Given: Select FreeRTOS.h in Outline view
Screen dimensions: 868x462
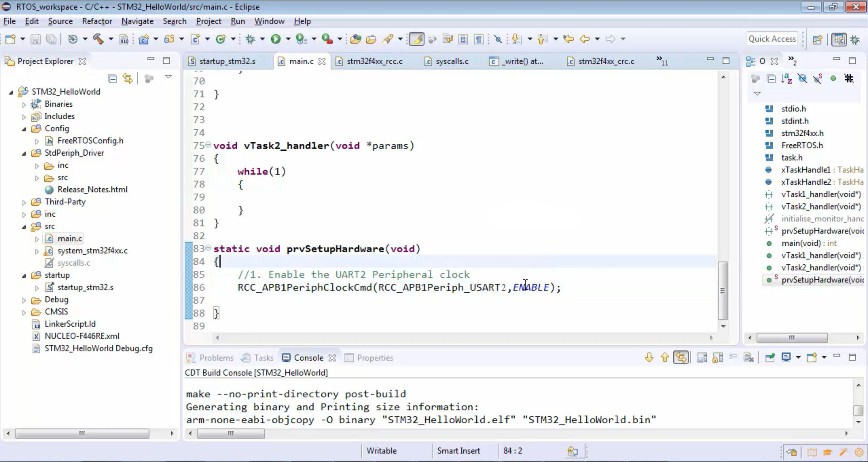Looking at the screenshot, I should (x=802, y=145).
